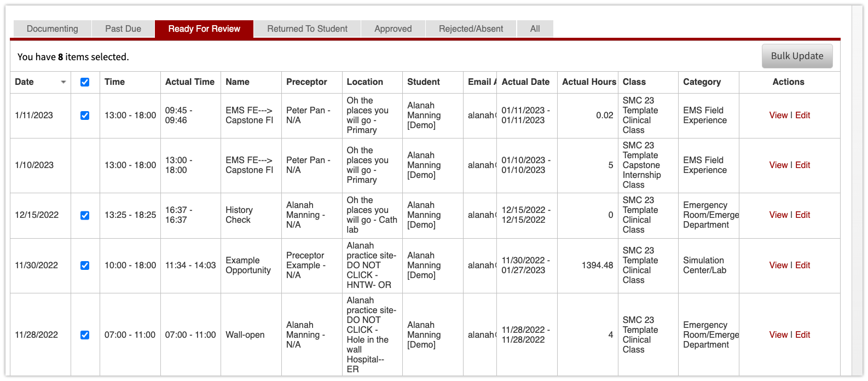Select the Returned To Student tab
This screenshot has height=381, width=868.
point(307,29)
